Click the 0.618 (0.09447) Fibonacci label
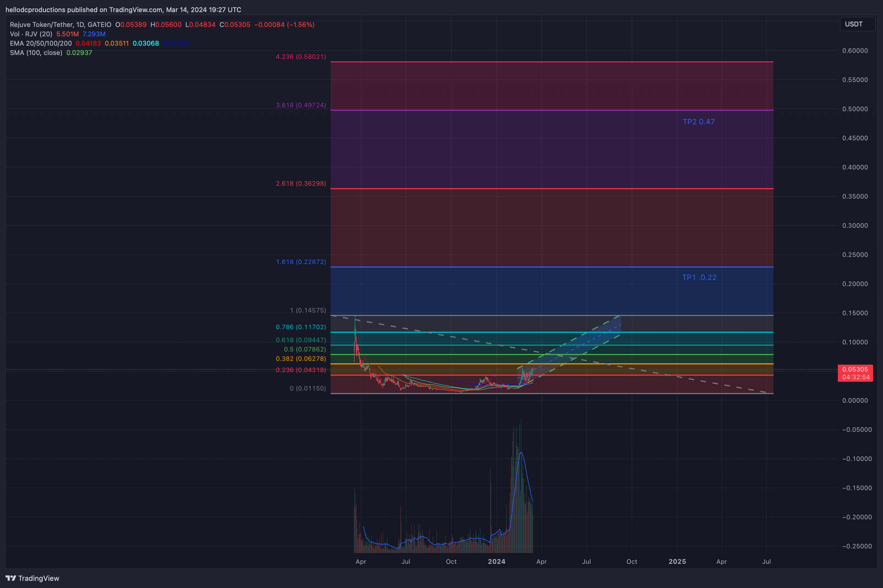The height and width of the screenshot is (588, 883). point(301,340)
